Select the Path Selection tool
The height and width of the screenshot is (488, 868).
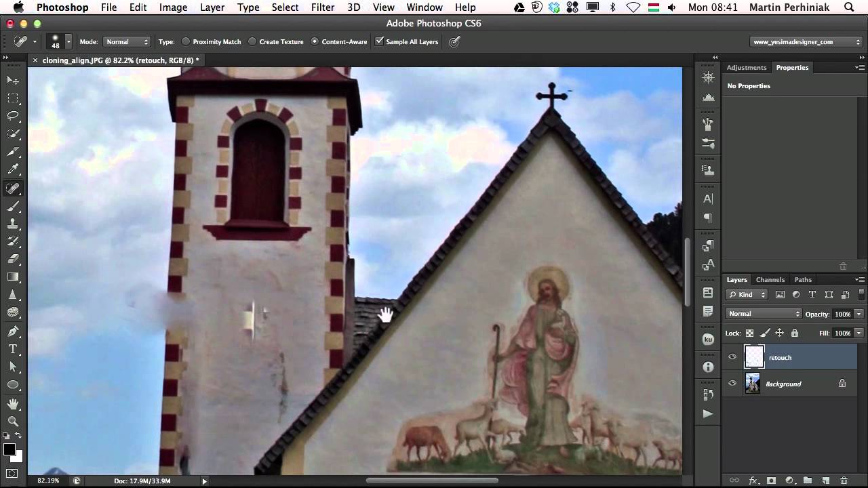[13, 367]
